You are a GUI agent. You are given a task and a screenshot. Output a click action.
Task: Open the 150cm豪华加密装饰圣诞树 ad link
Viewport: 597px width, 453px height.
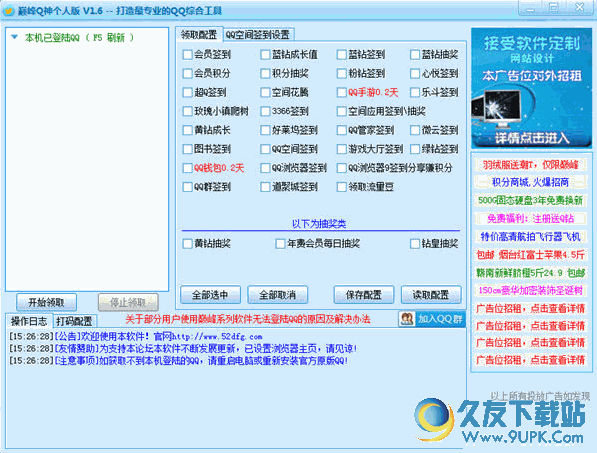(530, 290)
